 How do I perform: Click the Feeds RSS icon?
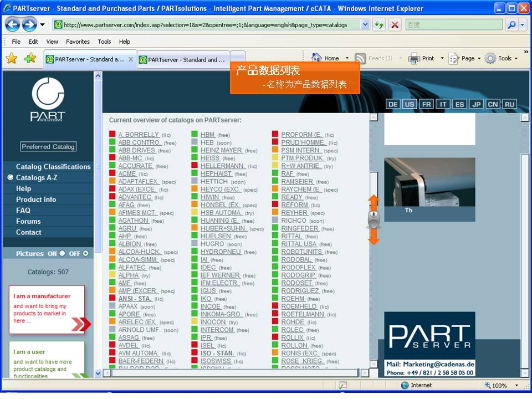click(x=360, y=58)
